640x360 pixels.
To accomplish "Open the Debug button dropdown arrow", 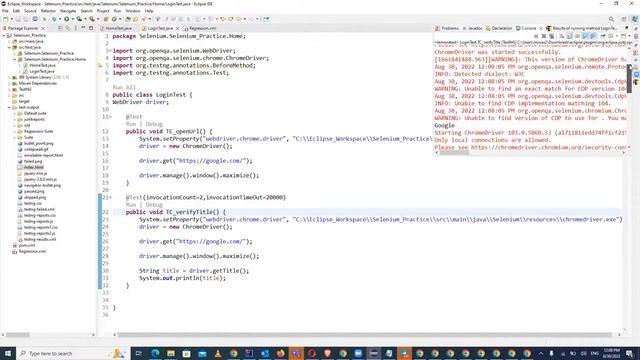I will [x=60, y=19].
